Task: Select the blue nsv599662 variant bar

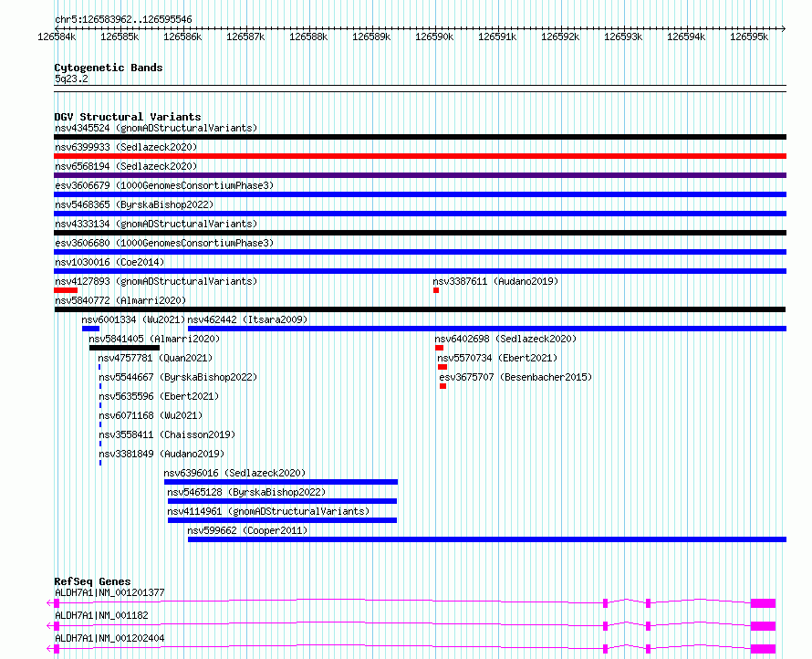Action: tap(487, 539)
